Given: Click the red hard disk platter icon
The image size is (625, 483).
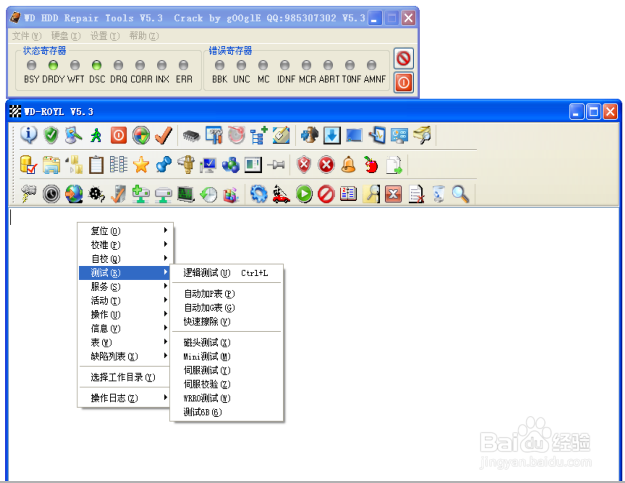Looking at the screenshot, I should pos(236,135).
